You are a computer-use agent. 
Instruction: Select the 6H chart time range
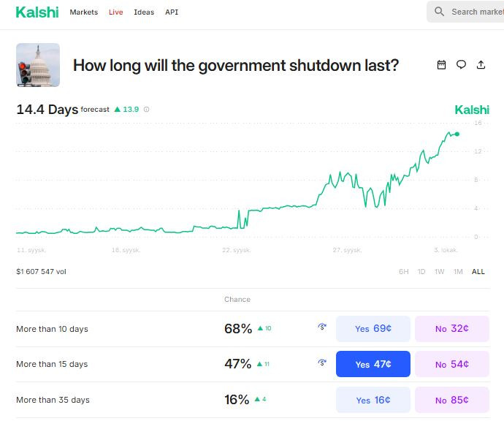pyautogui.click(x=404, y=272)
